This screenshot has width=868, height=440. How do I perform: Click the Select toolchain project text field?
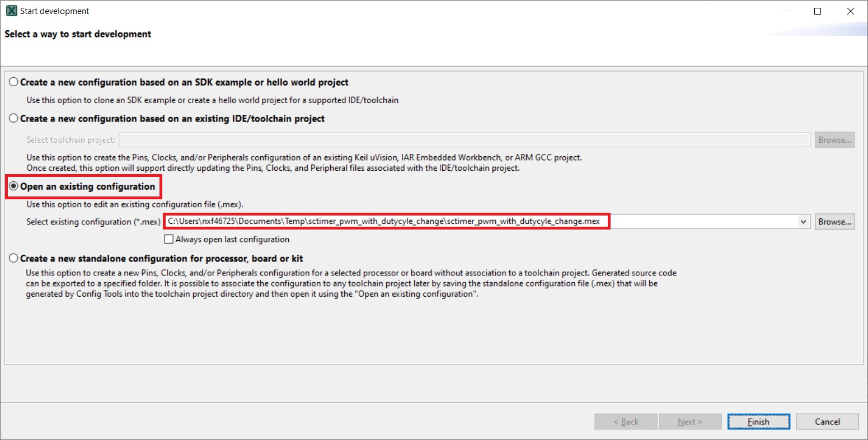(x=465, y=140)
